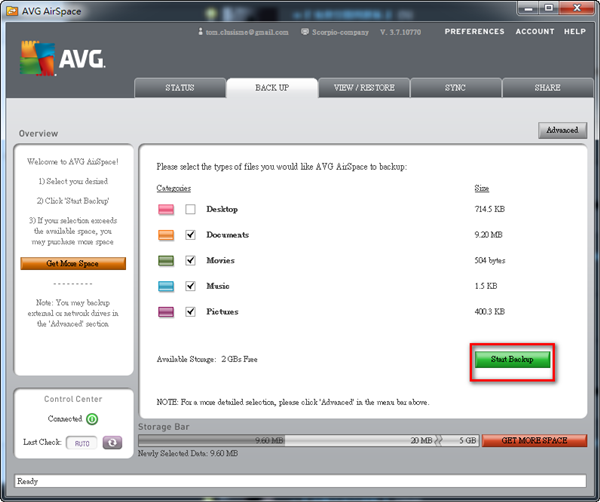Image resolution: width=600 pixels, height=502 pixels.
Task: Click the account email address in header
Action: point(247,32)
